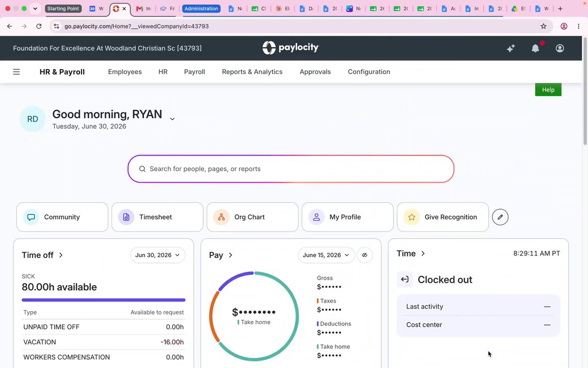Open the user account icon in header
The height and width of the screenshot is (368, 588).
point(559,48)
